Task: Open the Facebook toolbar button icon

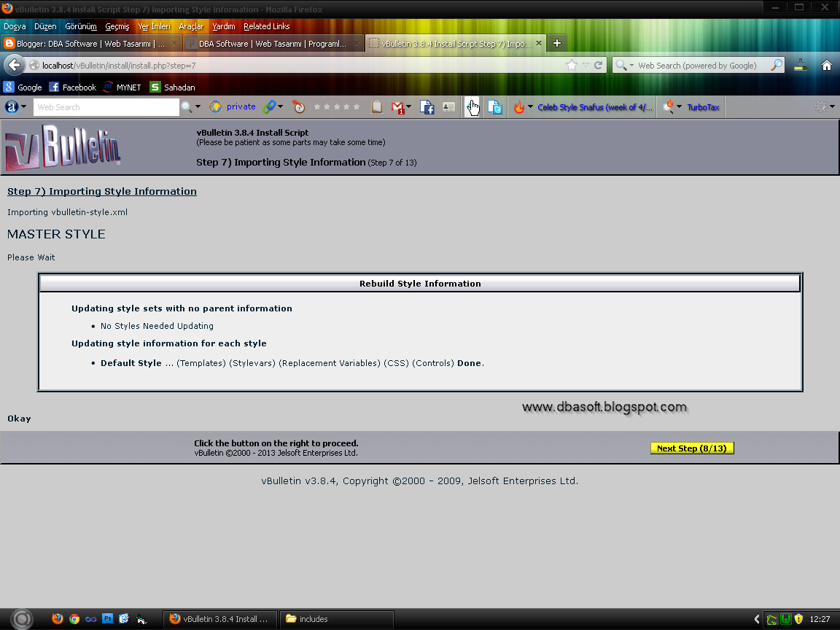Action: 427,107
